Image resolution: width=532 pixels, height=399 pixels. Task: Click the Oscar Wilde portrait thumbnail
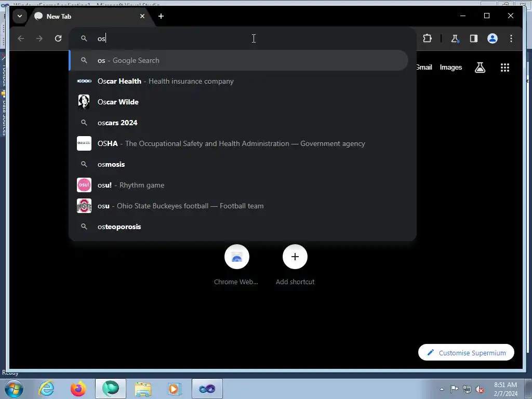pos(84,102)
